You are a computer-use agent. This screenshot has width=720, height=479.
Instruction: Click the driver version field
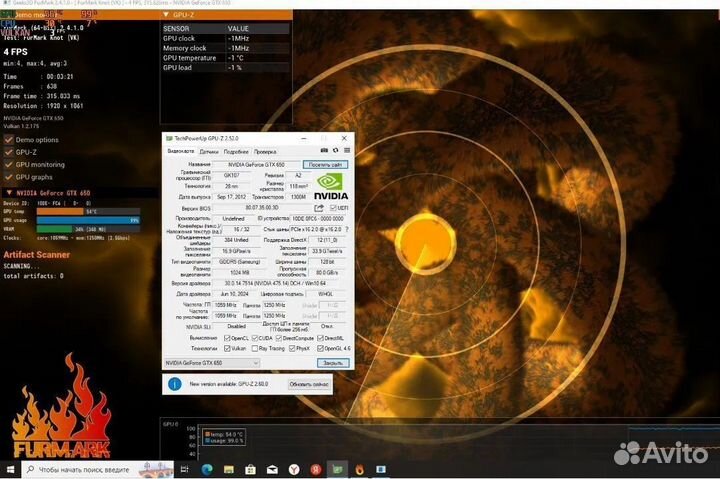279,283
